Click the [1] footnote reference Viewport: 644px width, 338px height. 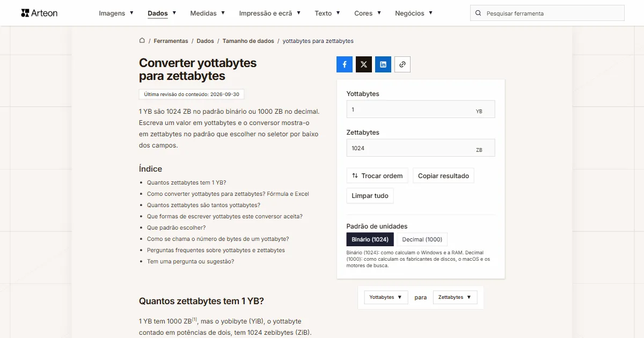pos(195,320)
